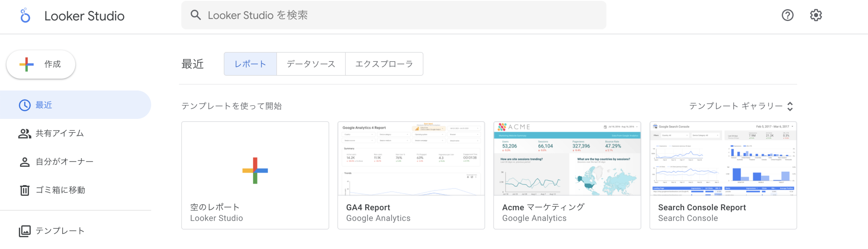The image size is (868, 249).
Task: Switch to the レポート tab
Action: (250, 64)
